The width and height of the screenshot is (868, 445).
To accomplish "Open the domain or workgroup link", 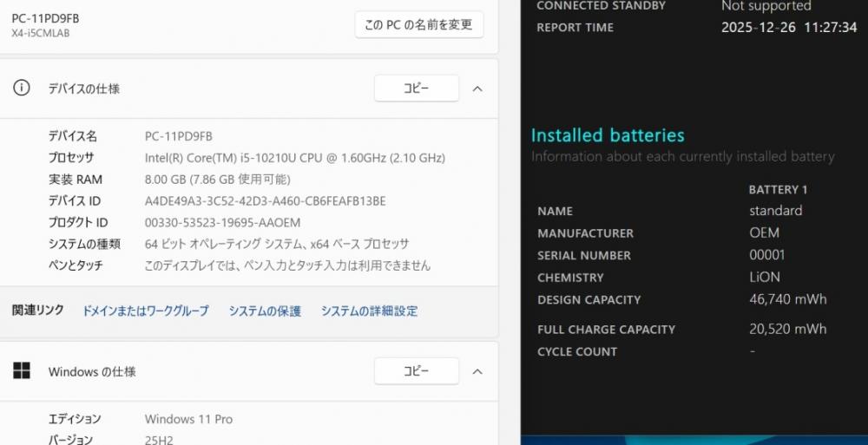I will pos(146,311).
